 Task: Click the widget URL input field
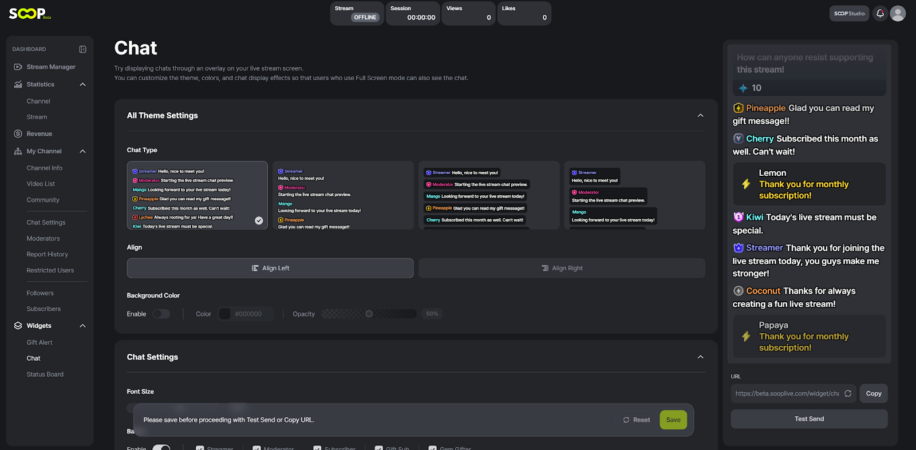coord(793,393)
